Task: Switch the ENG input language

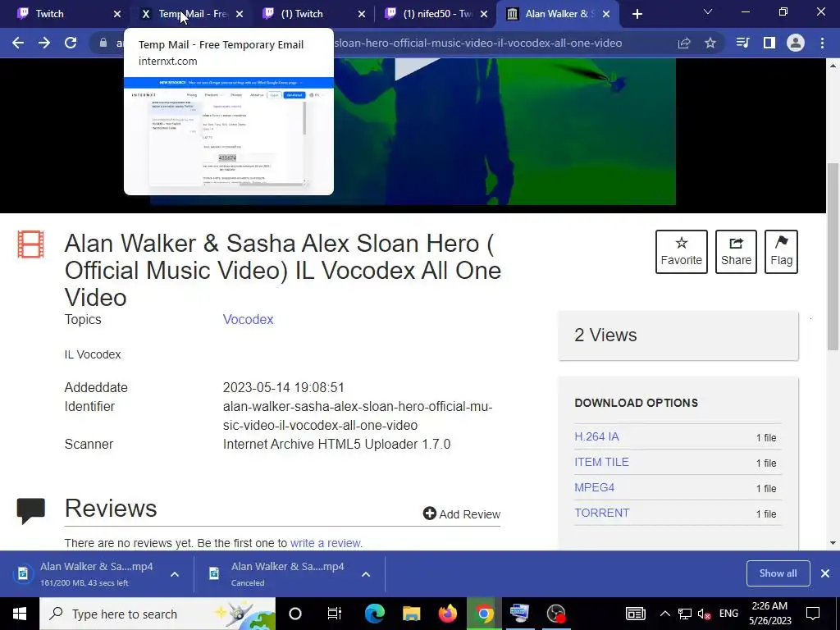Action: (x=728, y=614)
